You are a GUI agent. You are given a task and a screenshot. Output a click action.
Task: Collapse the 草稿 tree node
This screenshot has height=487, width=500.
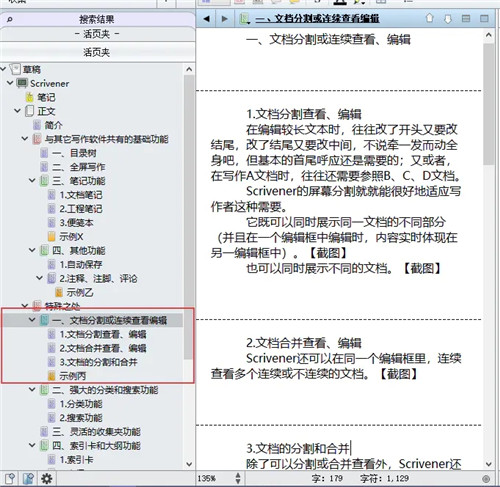[x=3, y=69]
